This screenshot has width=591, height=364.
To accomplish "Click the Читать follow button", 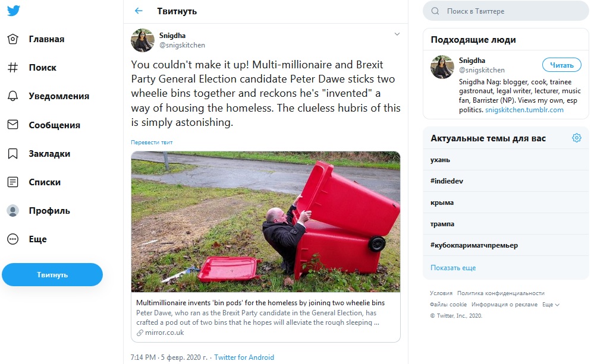I will [x=561, y=65].
